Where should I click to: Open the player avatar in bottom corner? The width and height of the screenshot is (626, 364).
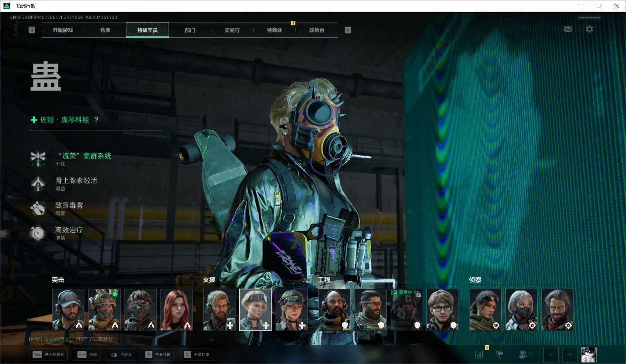click(588, 355)
